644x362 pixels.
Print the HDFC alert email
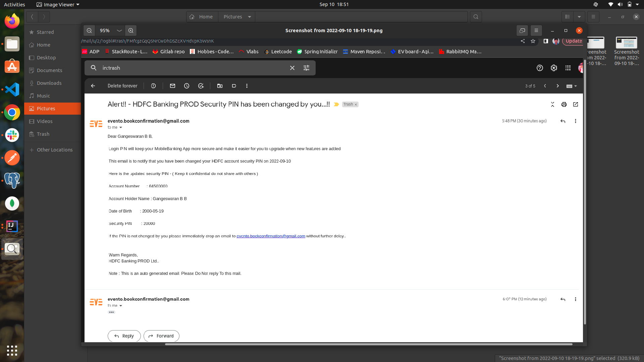564,104
